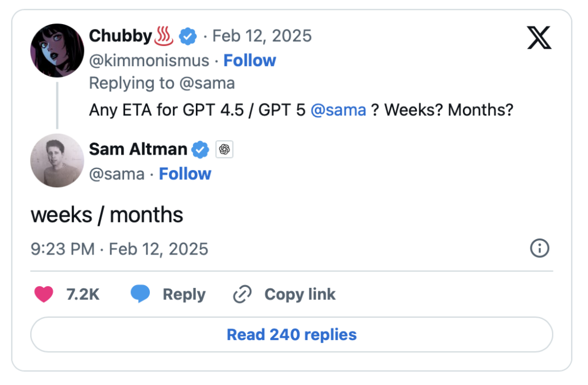Click the reply speech bubble icon
The image size is (588, 385).
(140, 295)
